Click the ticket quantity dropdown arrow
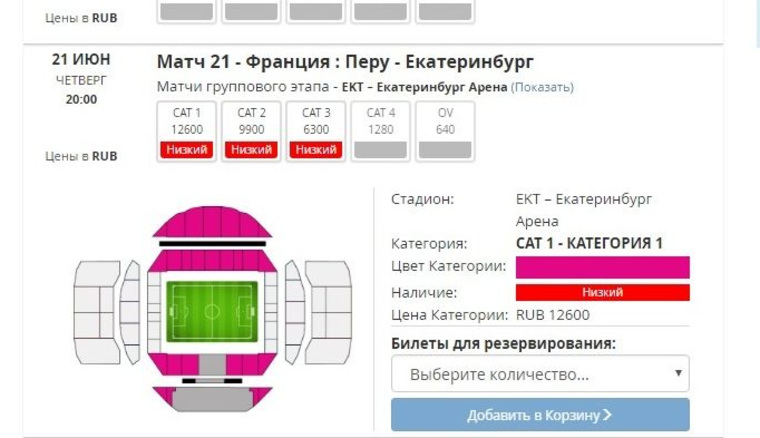This screenshot has height=438, width=760. [679, 373]
